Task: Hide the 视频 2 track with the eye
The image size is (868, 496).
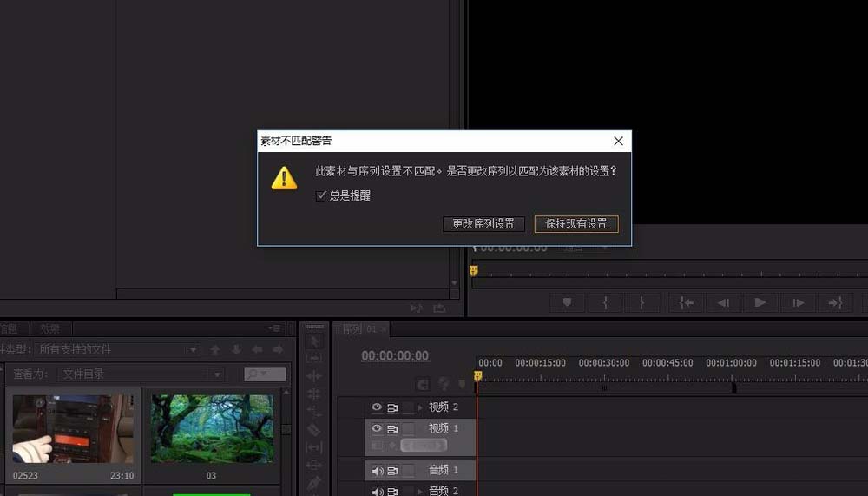Action: [x=377, y=407]
